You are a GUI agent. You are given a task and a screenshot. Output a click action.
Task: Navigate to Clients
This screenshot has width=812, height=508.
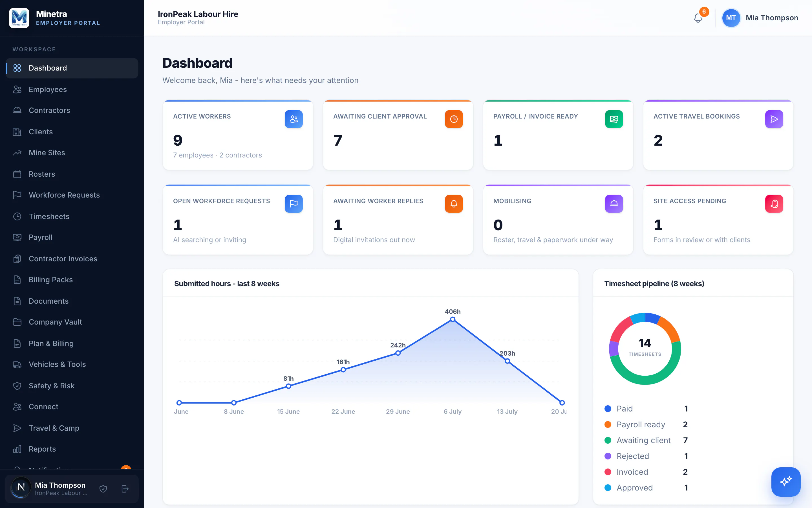72,132
